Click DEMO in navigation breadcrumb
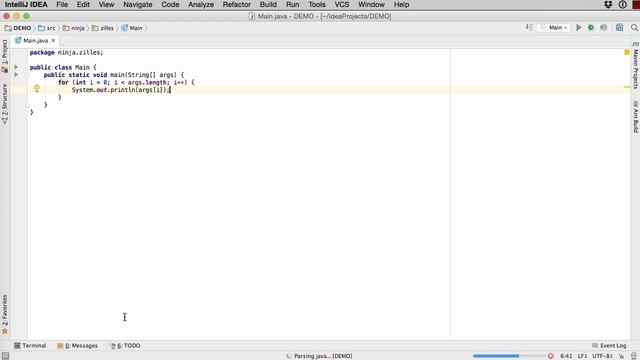Viewport: 640px width, 360px height. click(18, 28)
